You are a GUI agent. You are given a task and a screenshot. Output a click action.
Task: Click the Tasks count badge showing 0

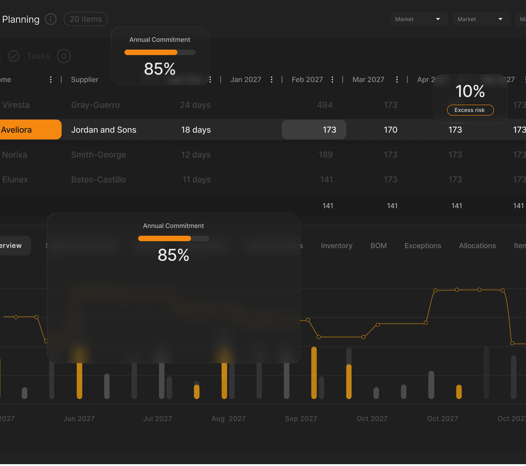(x=64, y=56)
